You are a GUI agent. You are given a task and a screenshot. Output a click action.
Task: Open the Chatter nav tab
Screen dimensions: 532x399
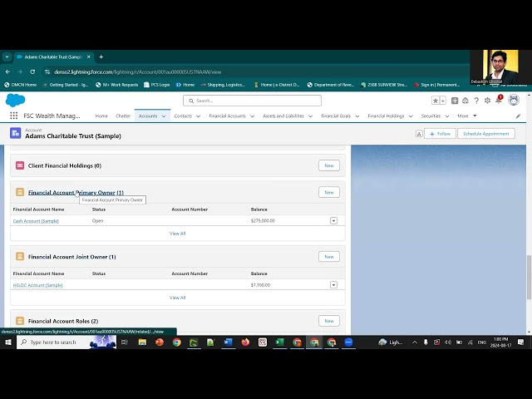123,116
